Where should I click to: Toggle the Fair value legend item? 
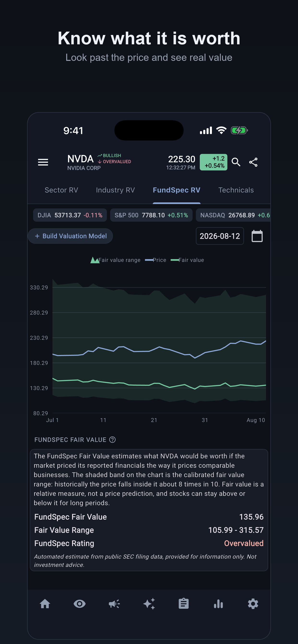pyautogui.click(x=187, y=260)
